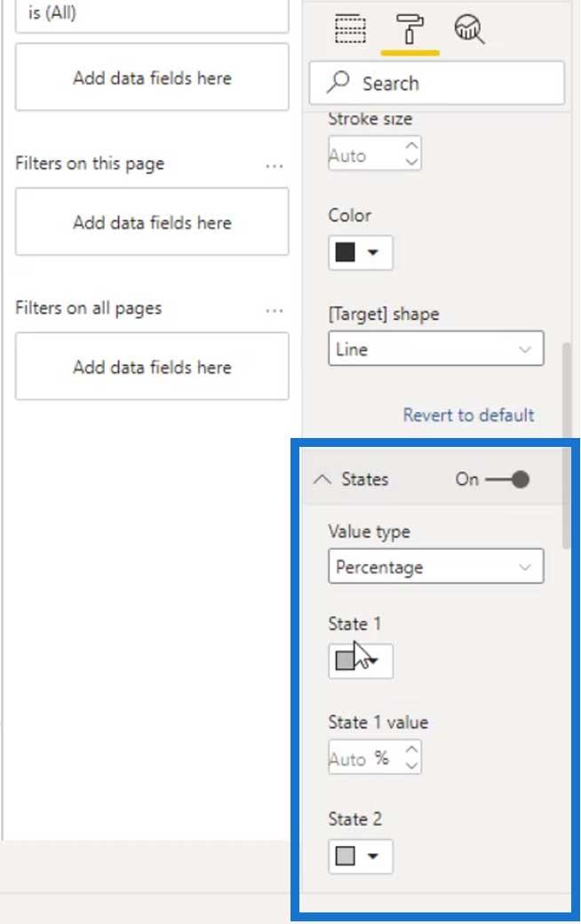Click Add data fields under this page
Viewport: 581px width, 924px height.
(152, 222)
